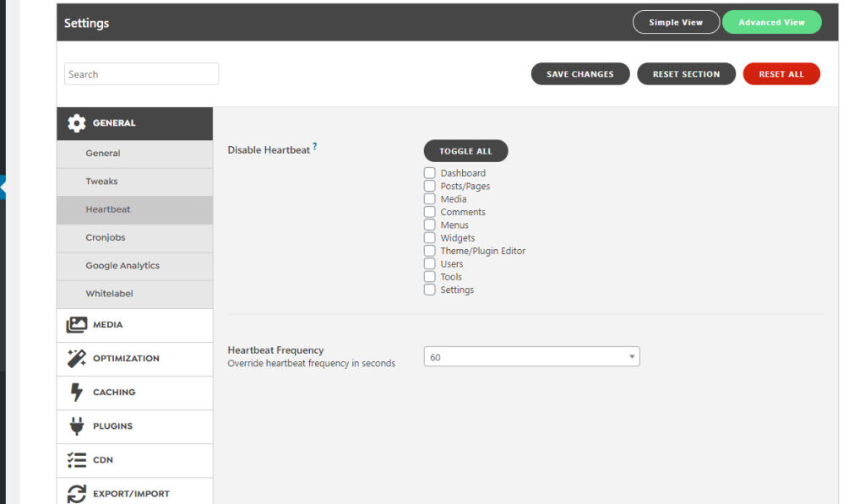Open the EXPORT/IMPORT section
The height and width of the screenshot is (504, 865).
pyautogui.click(x=134, y=491)
